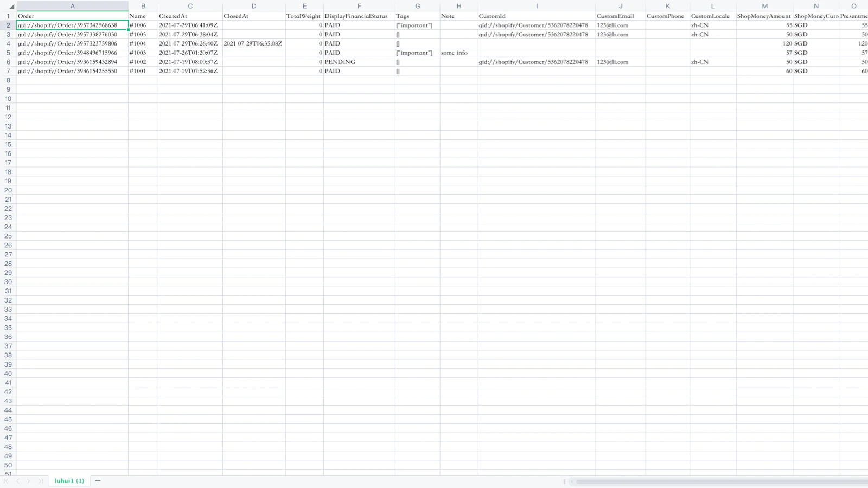The width and height of the screenshot is (868, 488).
Task: Select the "#1006" name cell
Action: (x=143, y=25)
